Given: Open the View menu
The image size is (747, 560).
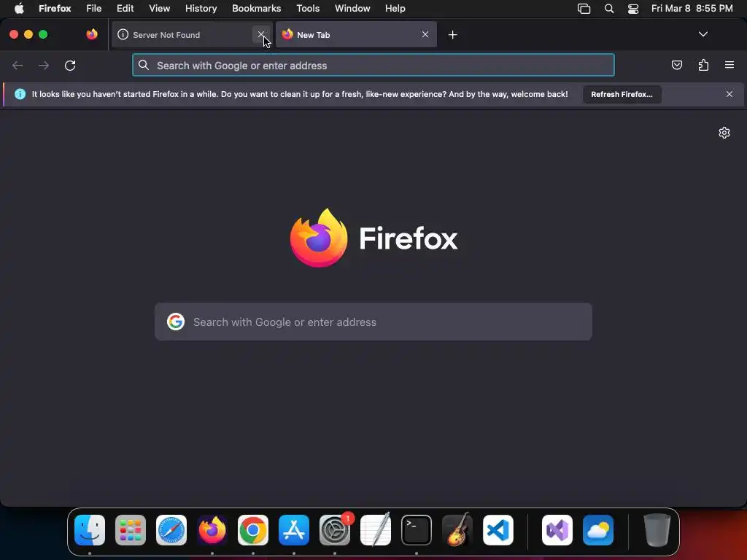Looking at the screenshot, I should tap(159, 9).
